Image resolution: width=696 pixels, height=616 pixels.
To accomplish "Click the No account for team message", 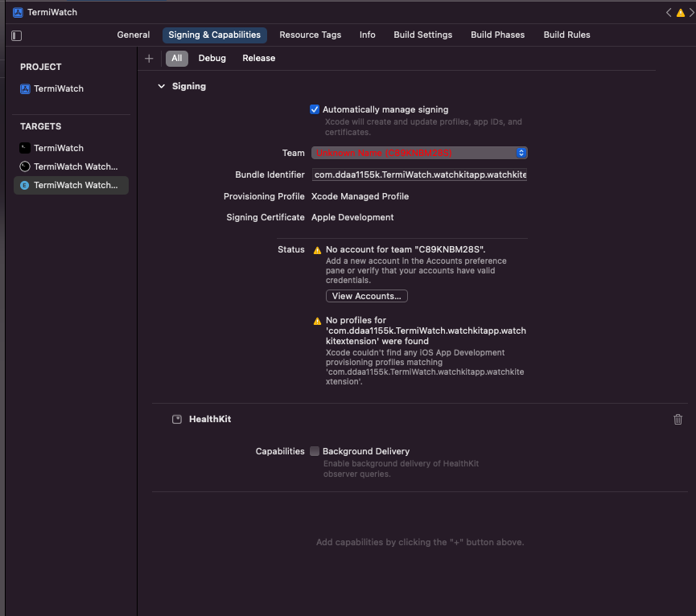I will click(406, 249).
